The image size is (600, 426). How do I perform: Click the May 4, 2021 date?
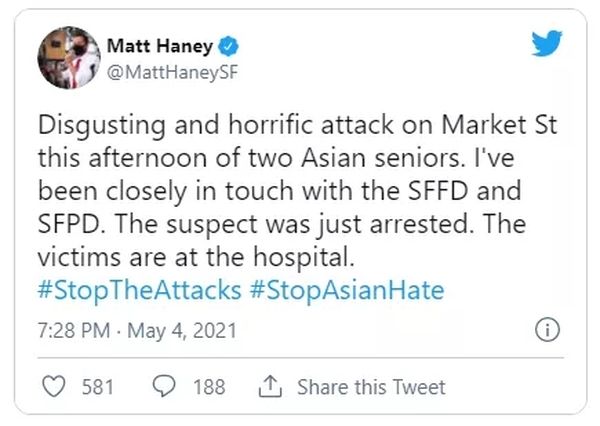[177, 330]
